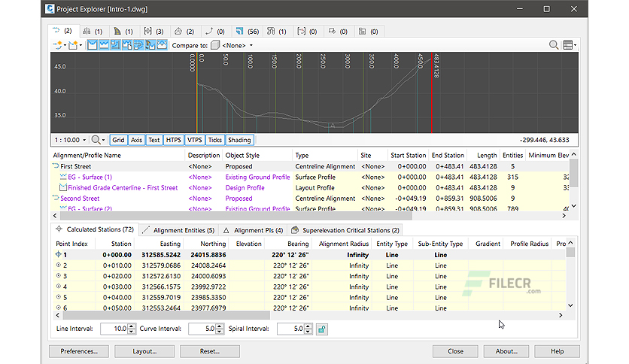
Task: Open the panel layout options icon
Action: pos(568,45)
